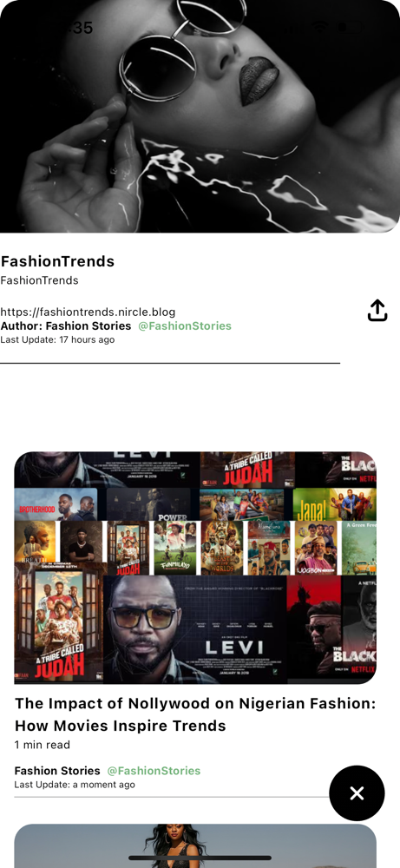Tap the battery icon in the status bar
The width and height of the screenshot is (400, 868).
(x=351, y=27)
